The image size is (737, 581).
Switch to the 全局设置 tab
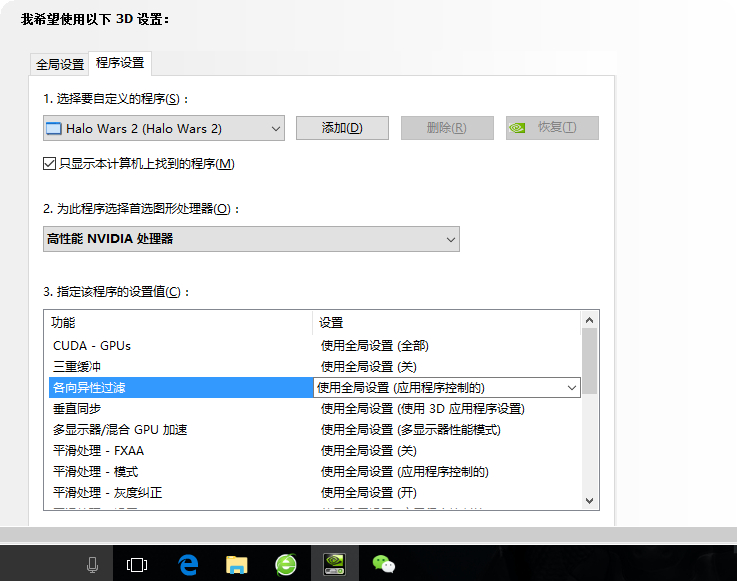(60, 64)
